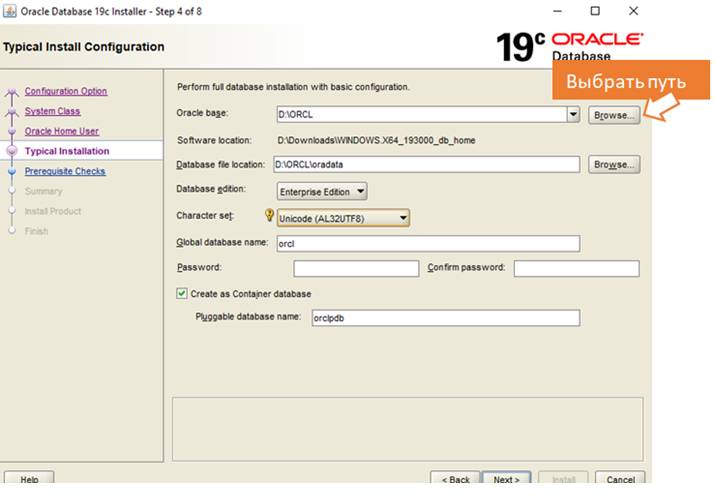This screenshot has height=496, width=716.
Task: Expand the Database edition dropdown
Action: [x=360, y=190]
